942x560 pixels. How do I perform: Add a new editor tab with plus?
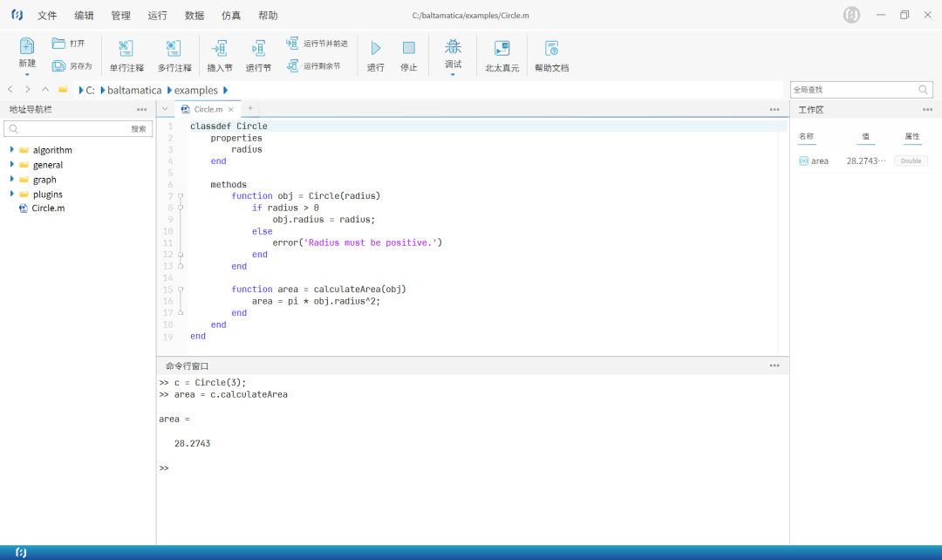(x=250, y=108)
